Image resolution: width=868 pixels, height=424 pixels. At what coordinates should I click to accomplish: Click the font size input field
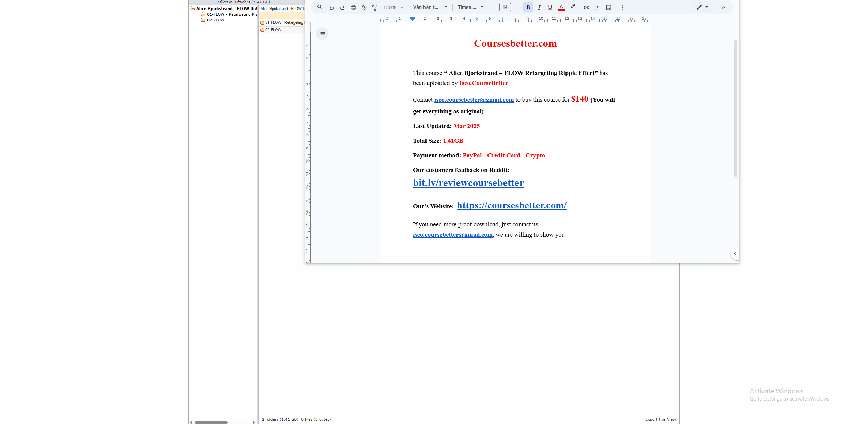(x=505, y=7)
